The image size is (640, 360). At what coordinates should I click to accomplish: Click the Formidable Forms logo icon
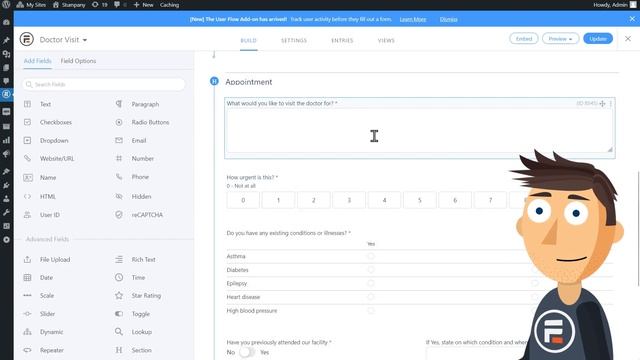(x=27, y=39)
